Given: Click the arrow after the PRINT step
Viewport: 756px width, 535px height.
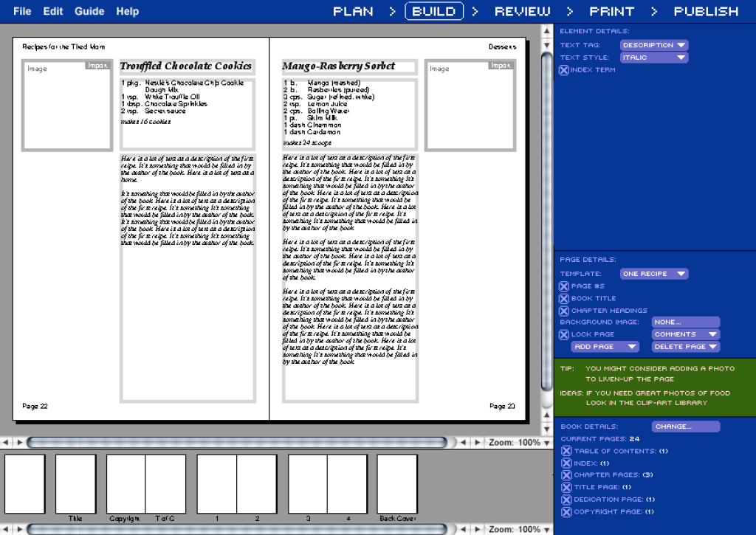Looking at the screenshot, I should click(x=654, y=11).
